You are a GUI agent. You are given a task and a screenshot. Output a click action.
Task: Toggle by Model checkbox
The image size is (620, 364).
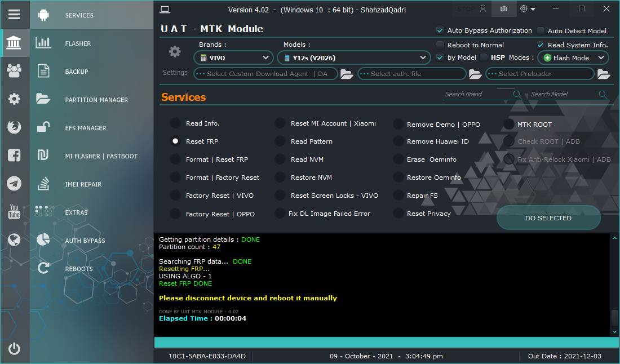tap(440, 57)
